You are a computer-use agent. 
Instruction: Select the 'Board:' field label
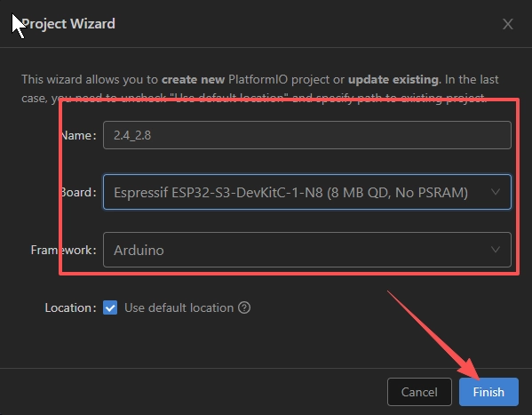(78, 193)
